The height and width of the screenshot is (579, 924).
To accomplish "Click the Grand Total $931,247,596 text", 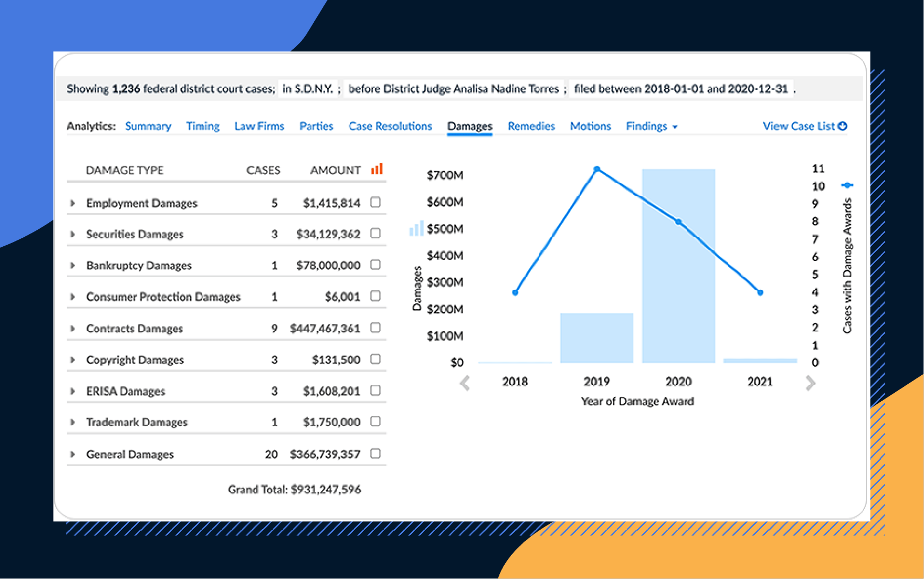I will pos(295,489).
